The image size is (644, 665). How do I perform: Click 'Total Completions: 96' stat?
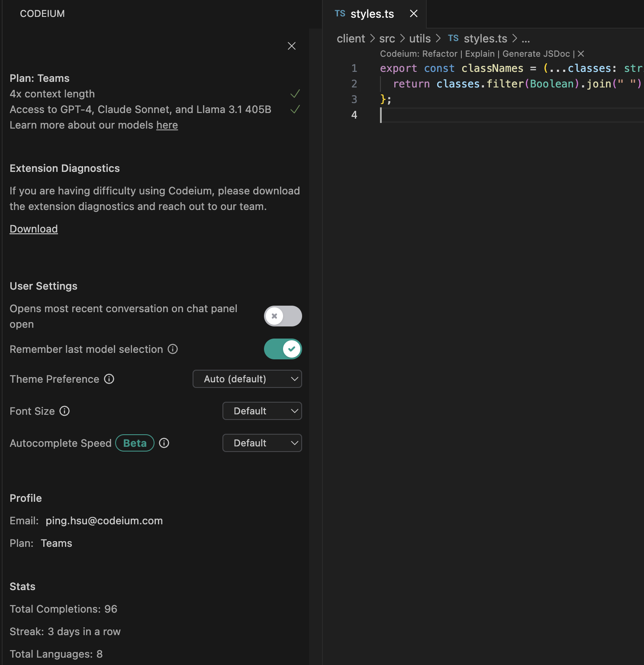[63, 609]
